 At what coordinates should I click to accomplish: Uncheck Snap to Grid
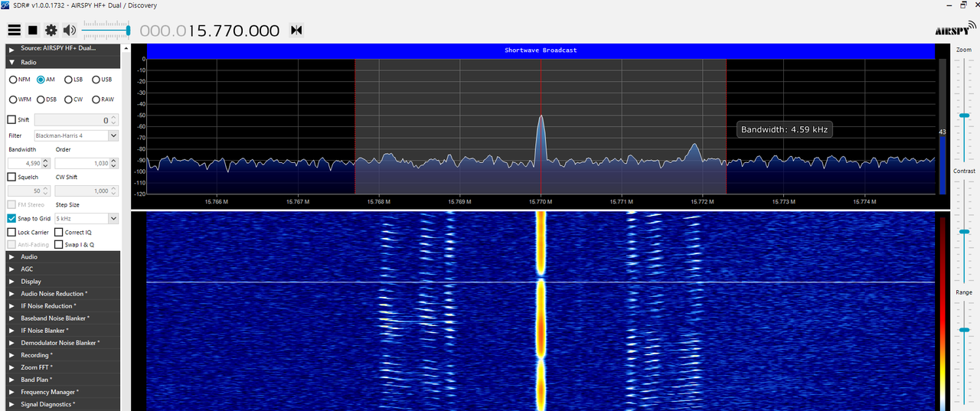(11, 218)
